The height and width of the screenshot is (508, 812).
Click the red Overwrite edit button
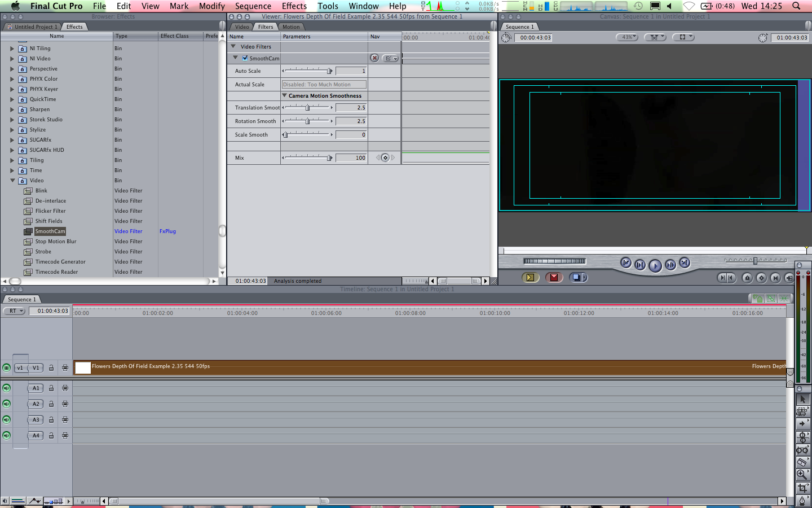(x=554, y=277)
